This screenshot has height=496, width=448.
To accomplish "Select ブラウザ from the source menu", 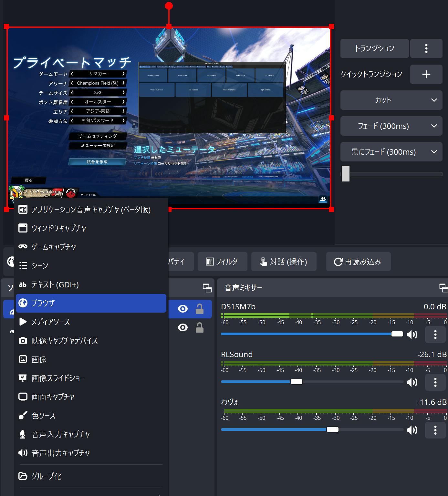I will [90, 303].
